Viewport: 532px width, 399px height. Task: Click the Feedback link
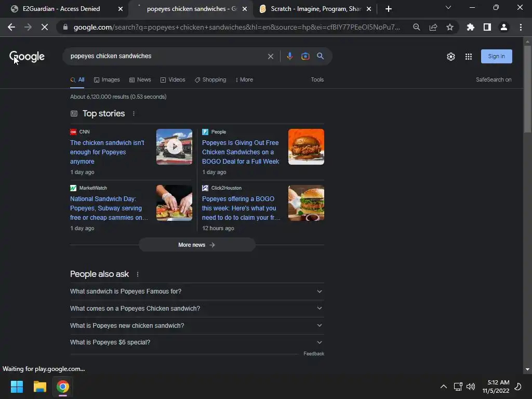tap(314, 353)
